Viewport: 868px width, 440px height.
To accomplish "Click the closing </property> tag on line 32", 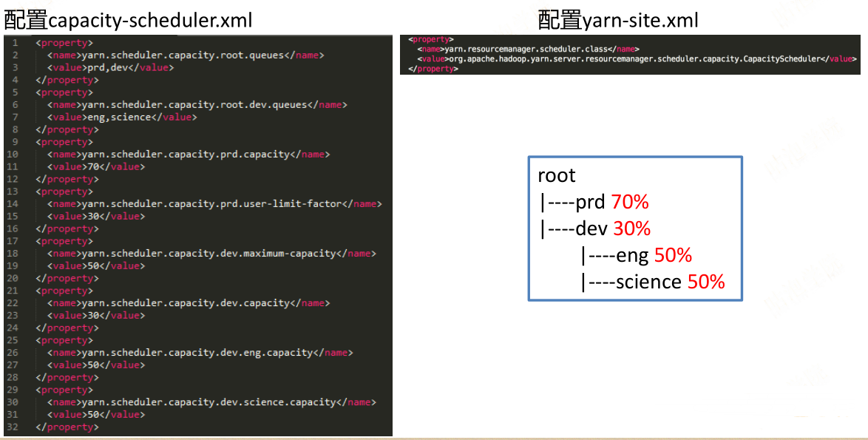I will click(x=67, y=427).
